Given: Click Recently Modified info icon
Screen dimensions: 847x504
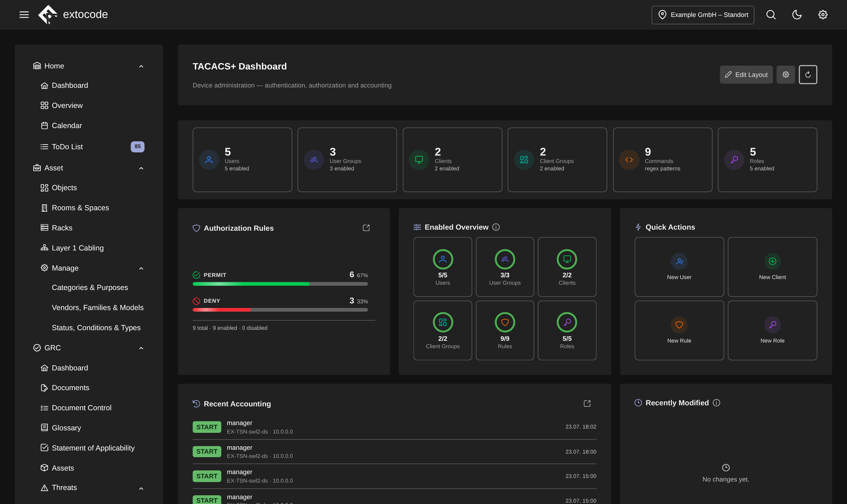Looking at the screenshot, I should click(716, 403).
